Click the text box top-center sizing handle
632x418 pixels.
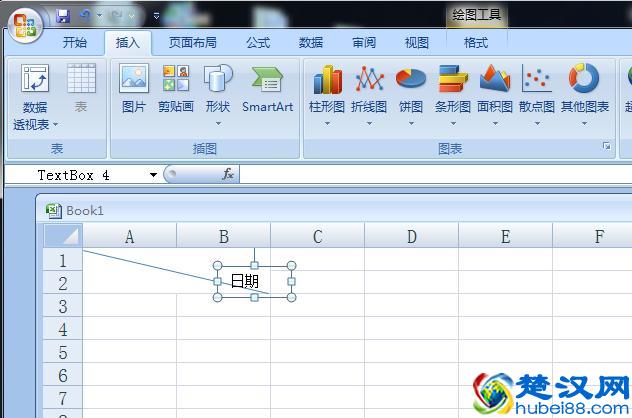[x=254, y=265]
